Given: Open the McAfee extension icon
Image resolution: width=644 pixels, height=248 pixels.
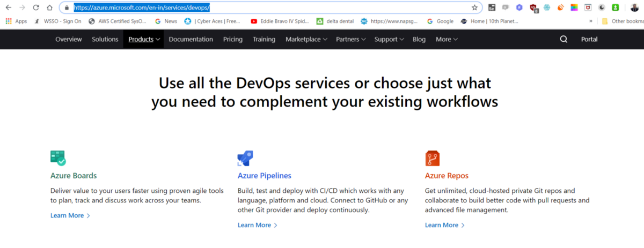Looking at the screenshot, I should pos(588,7).
